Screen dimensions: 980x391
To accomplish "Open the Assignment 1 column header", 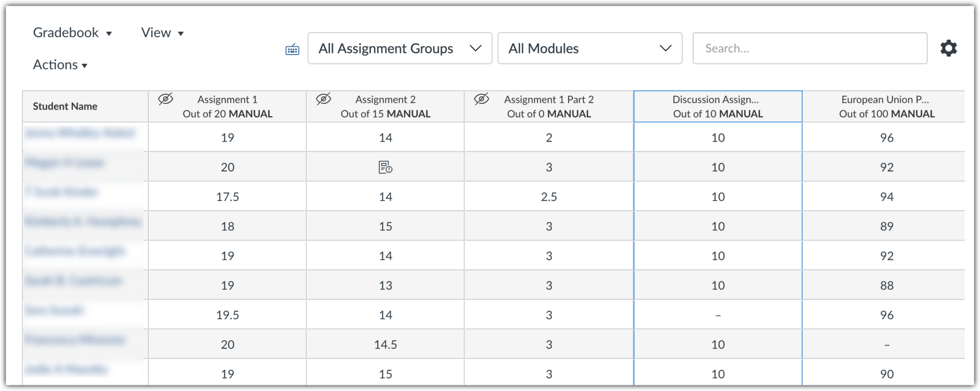I will click(228, 106).
